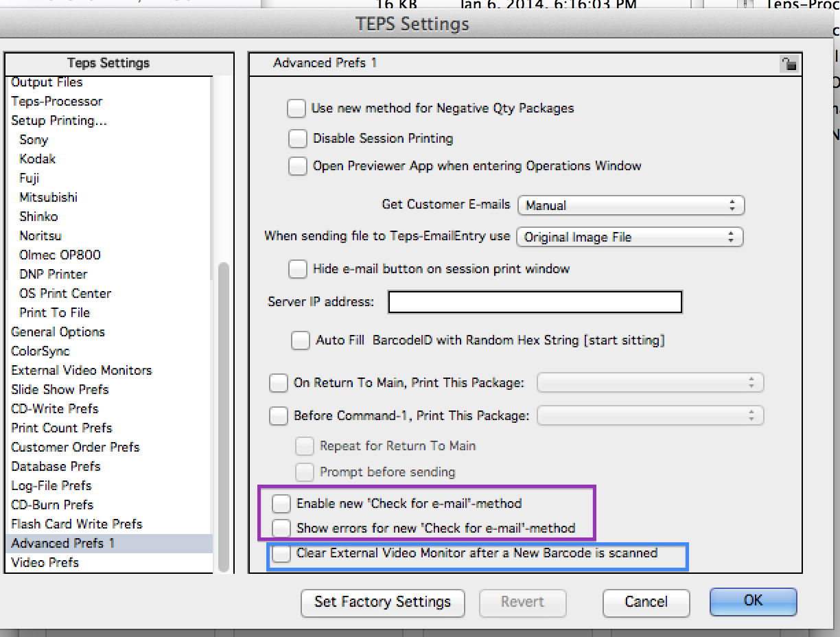Check 'Open Previewer App when entering Operations Window'
Image resolution: width=840 pixels, height=637 pixels.
pos(298,166)
